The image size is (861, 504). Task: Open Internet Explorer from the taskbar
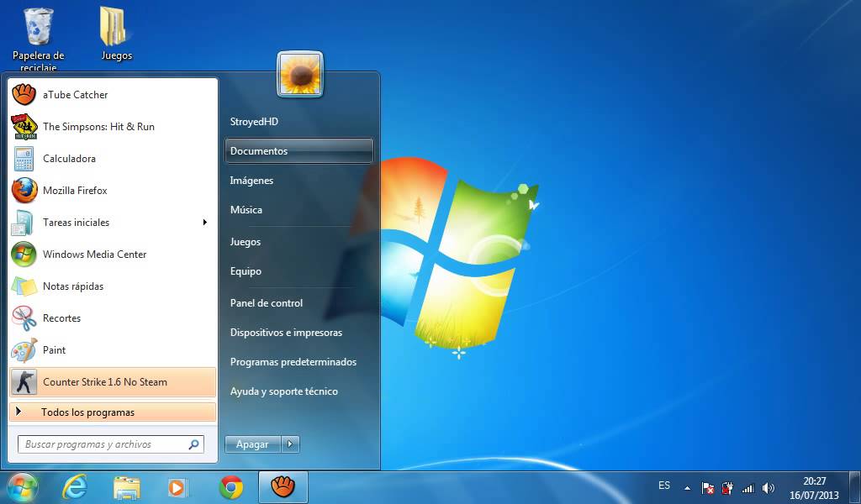(75, 487)
